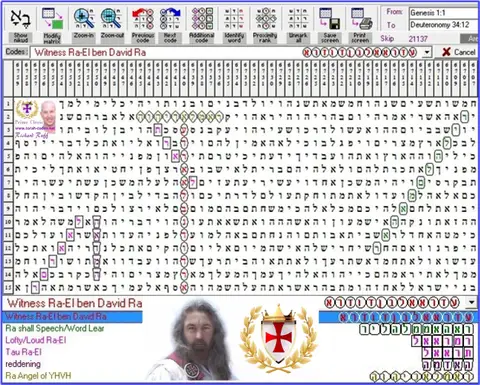Click the Zoom-in magnifier icon
This screenshot has width=480, height=385.
point(84,19)
